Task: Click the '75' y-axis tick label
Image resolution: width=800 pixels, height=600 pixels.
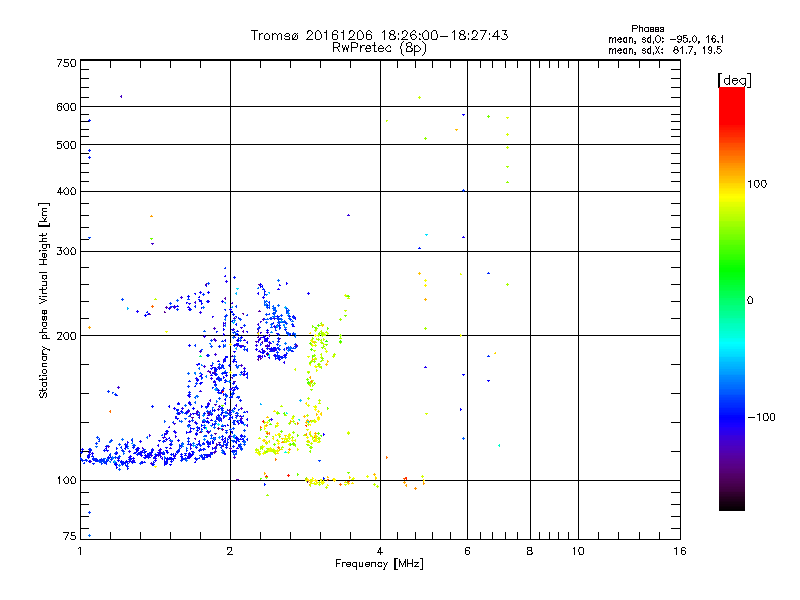Action: click(70, 536)
